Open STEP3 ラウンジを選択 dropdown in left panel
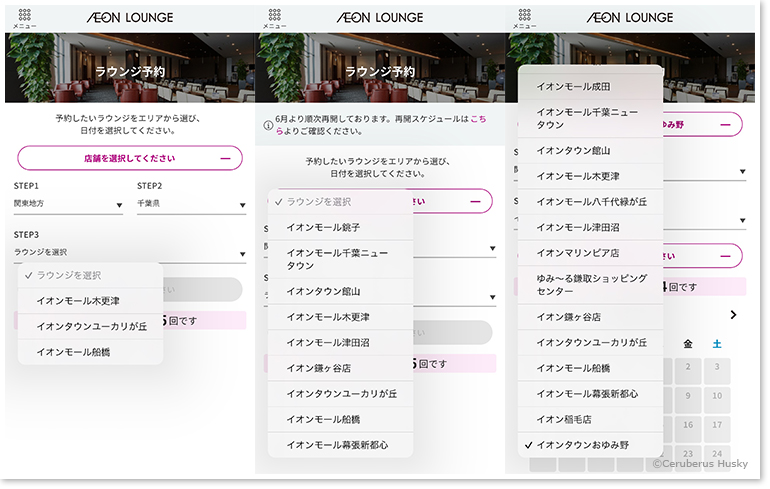The width and height of the screenshot is (770, 489). (130, 253)
